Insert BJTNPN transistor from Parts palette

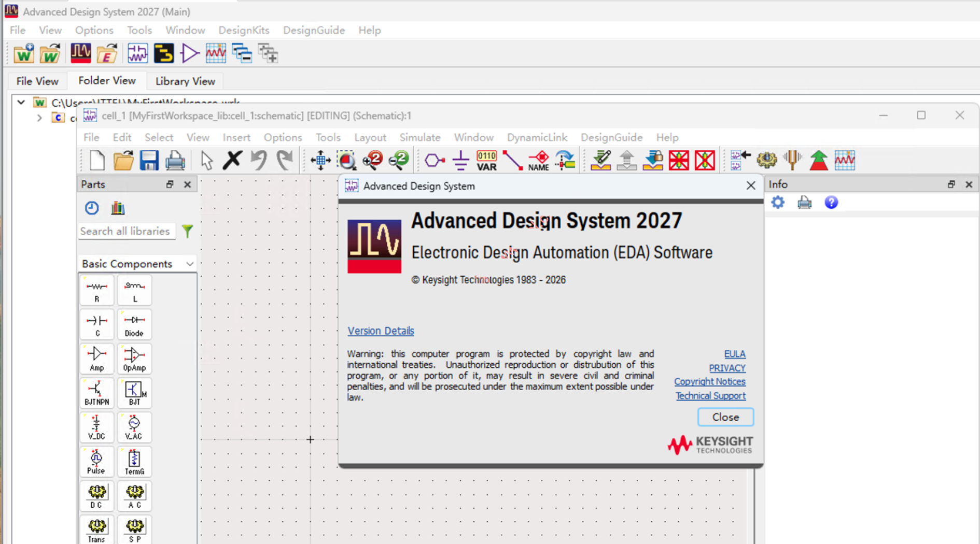[x=97, y=393]
